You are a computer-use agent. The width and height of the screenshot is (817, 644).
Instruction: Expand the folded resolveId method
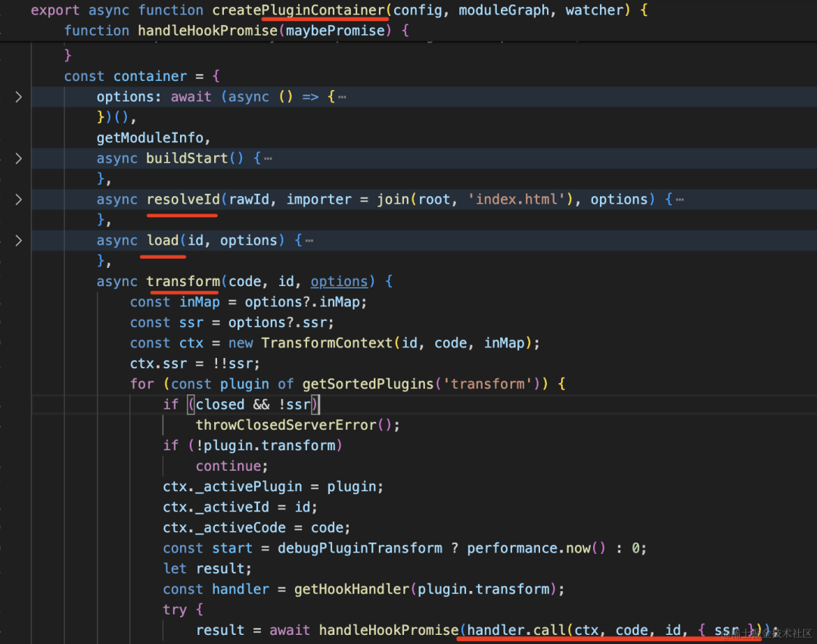point(19,200)
